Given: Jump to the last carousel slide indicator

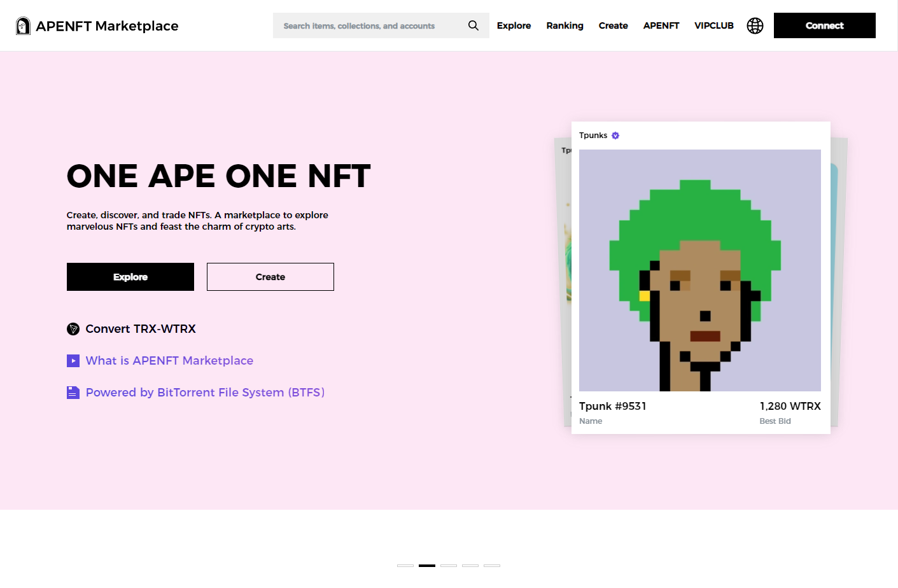Looking at the screenshot, I should (491, 565).
